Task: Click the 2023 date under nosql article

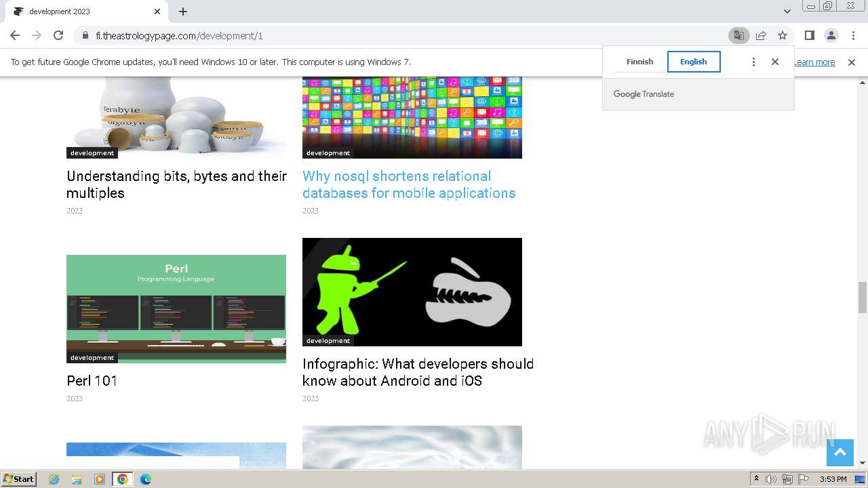Action: [311, 211]
